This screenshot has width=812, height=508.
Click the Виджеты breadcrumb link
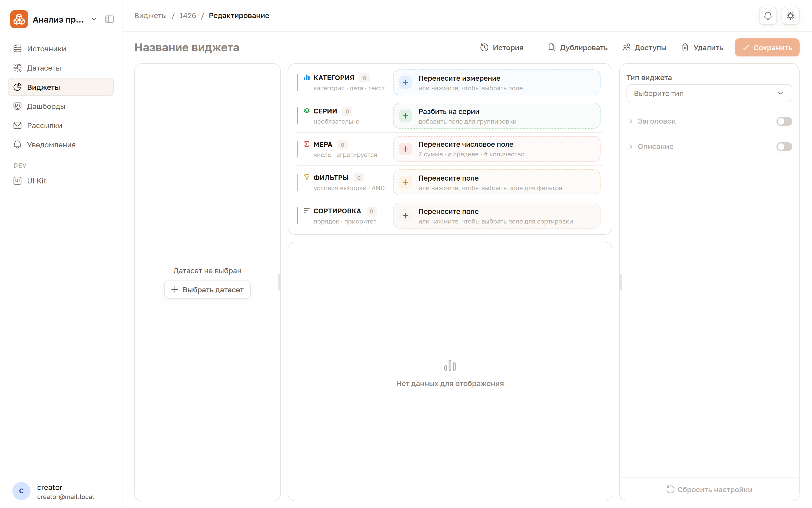click(150, 16)
